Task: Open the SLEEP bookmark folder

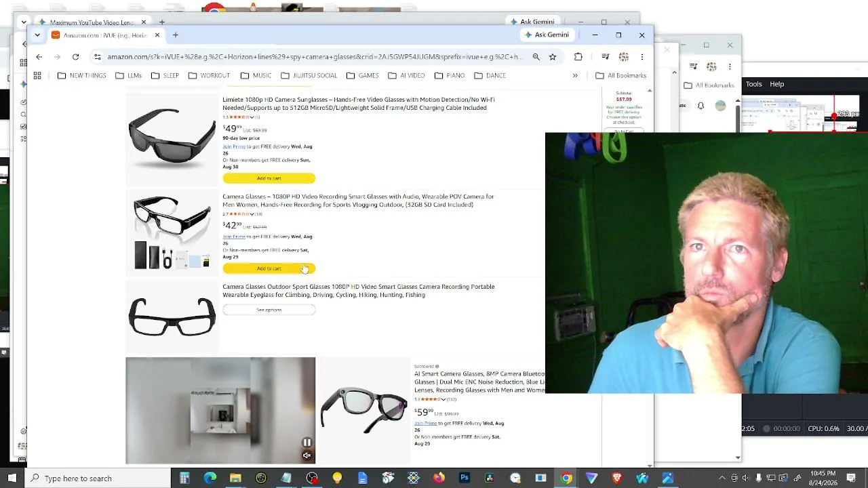Action: 165,75
